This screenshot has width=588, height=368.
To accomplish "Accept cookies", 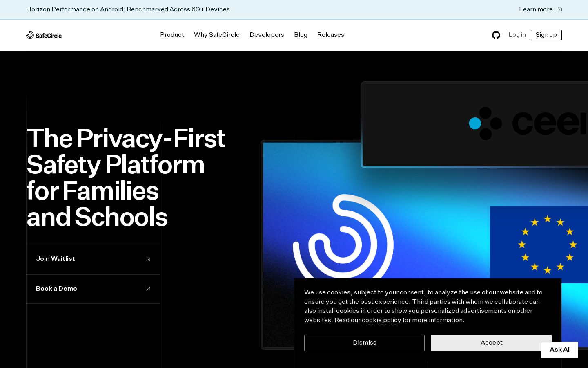I will (491, 343).
